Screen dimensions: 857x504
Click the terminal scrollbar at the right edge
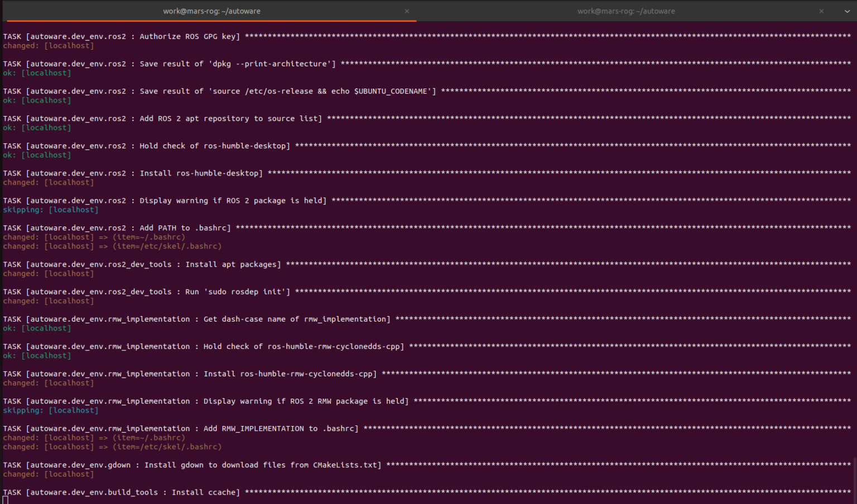pyautogui.click(x=854, y=479)
